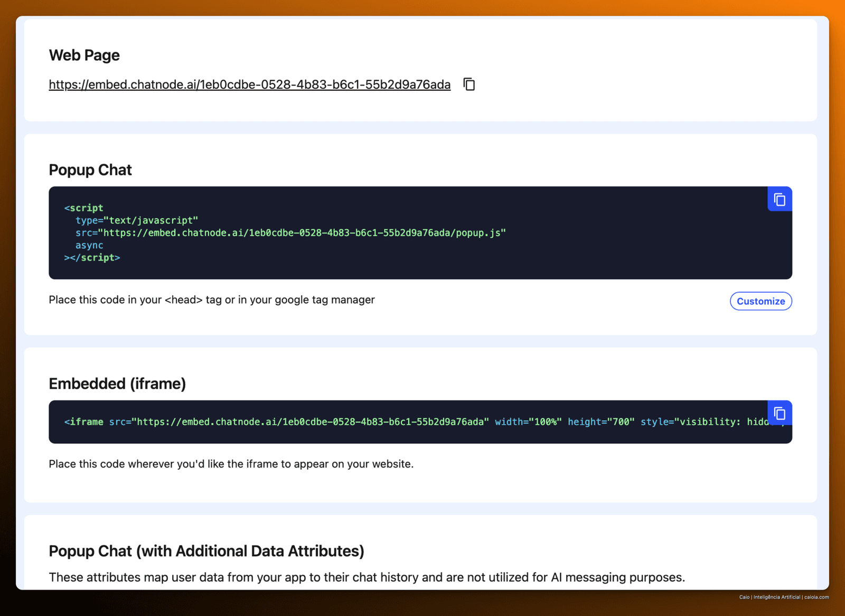Click the popup.js src line in script code
Screen dimensions: 845x616
point(290,233)
